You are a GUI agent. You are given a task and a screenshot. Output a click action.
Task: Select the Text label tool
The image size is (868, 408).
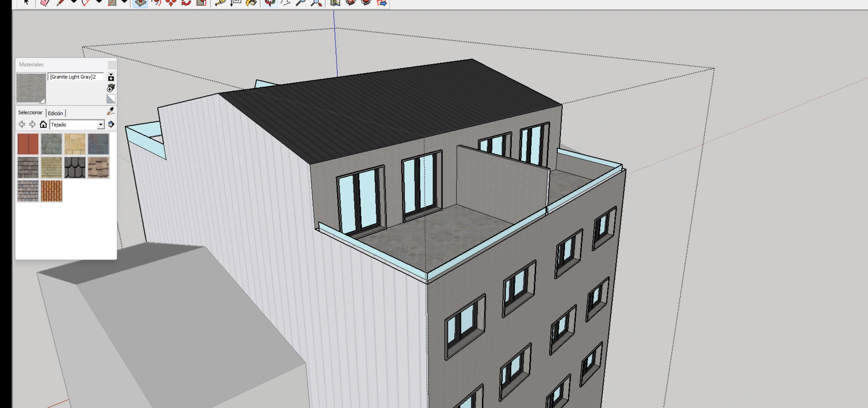[x=236, y=2]
